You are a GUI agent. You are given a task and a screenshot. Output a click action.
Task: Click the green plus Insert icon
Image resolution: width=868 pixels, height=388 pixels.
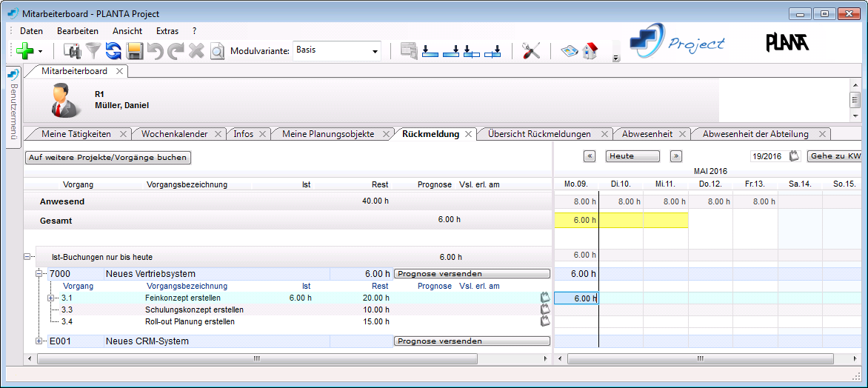click(x=24, y=51)
